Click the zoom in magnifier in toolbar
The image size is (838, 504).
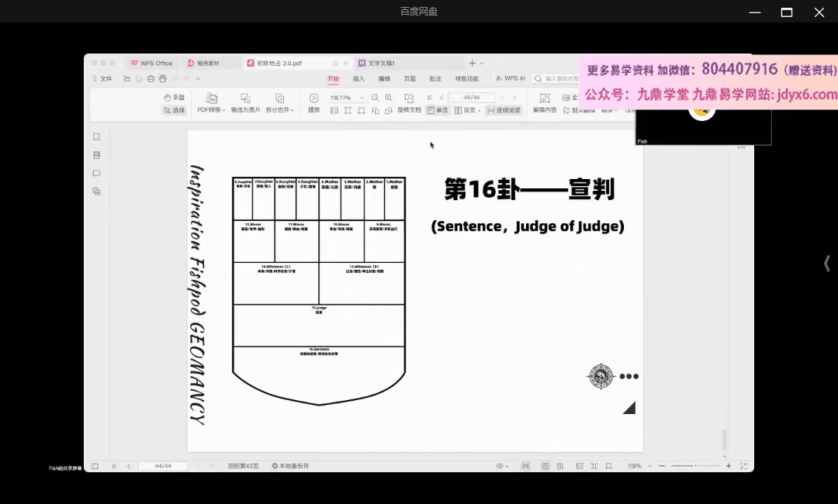(389, 98)
